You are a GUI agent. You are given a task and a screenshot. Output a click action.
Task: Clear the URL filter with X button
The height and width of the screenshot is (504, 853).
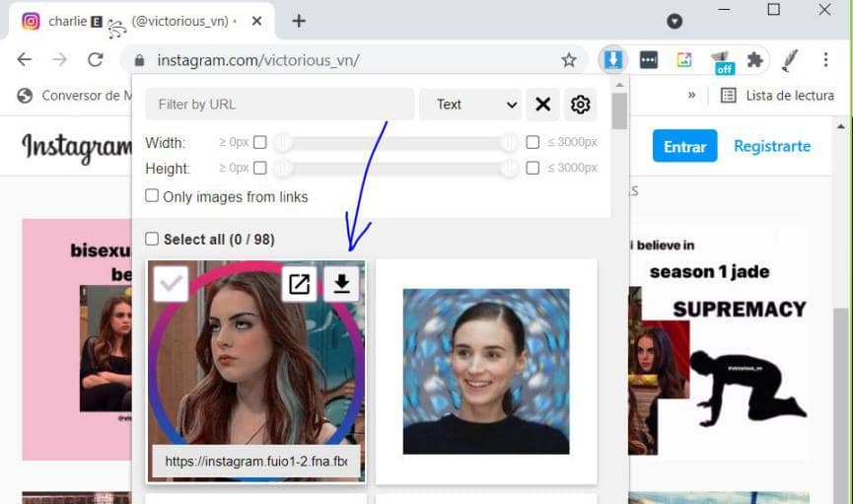point(543,104)
